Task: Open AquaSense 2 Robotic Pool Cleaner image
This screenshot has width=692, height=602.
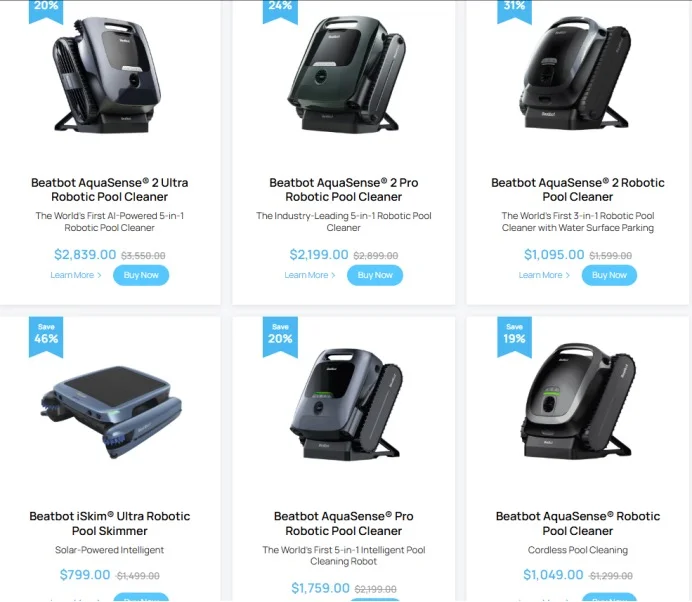Action: tap(576, 73)
